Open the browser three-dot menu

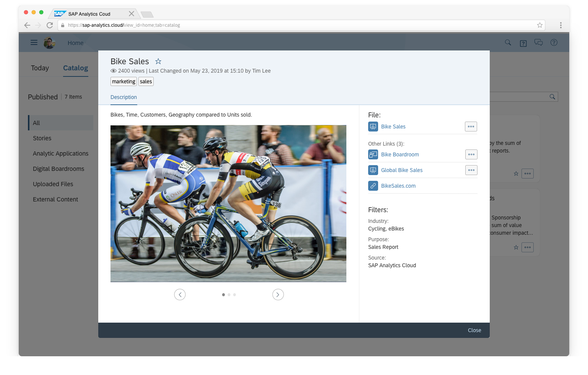[x=561, y=25]
